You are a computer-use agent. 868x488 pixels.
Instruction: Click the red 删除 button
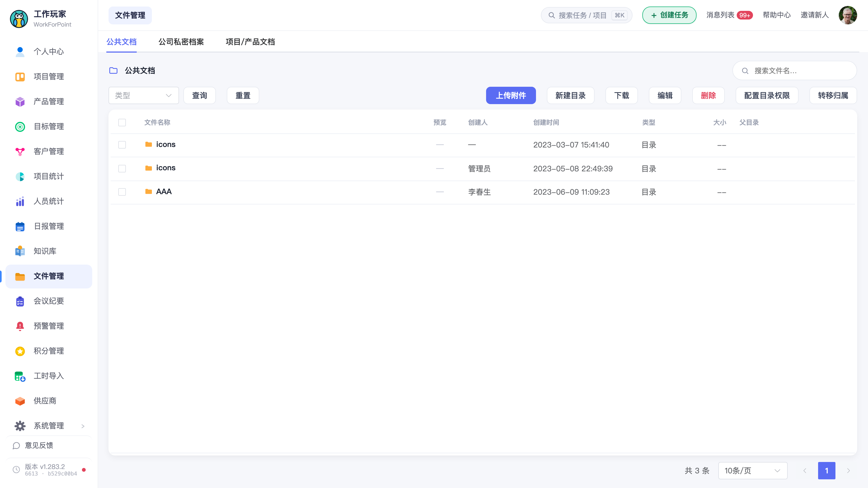point(708,95)
